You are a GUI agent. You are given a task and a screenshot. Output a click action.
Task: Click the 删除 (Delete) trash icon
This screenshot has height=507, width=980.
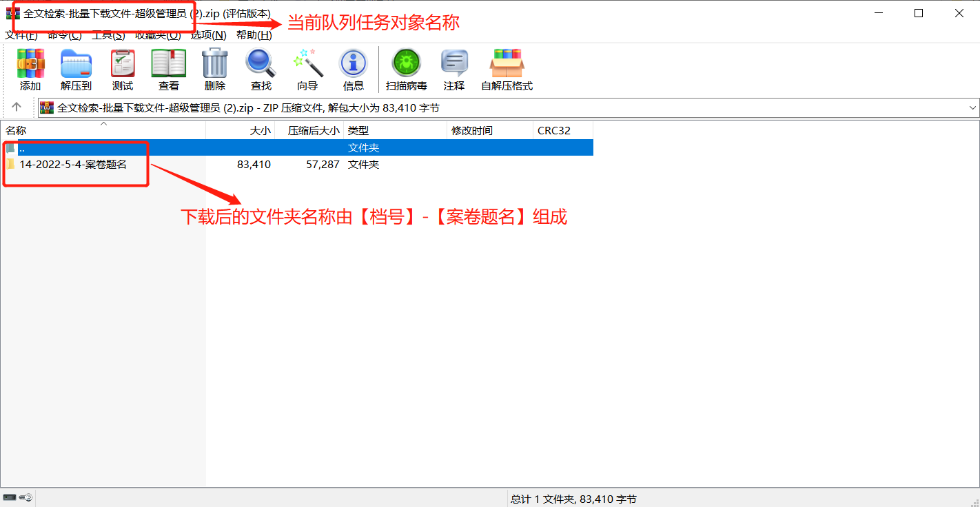click(x=214, y=70)
